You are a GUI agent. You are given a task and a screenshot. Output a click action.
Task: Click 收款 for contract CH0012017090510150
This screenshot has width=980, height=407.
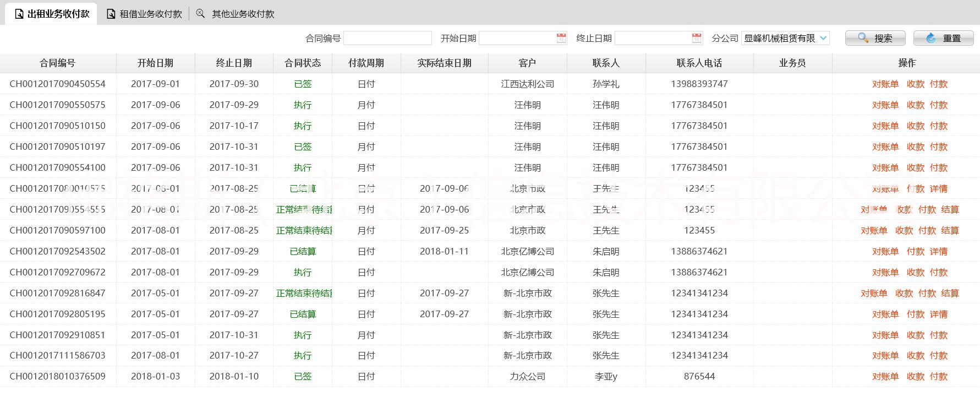(x=916, y=126)
